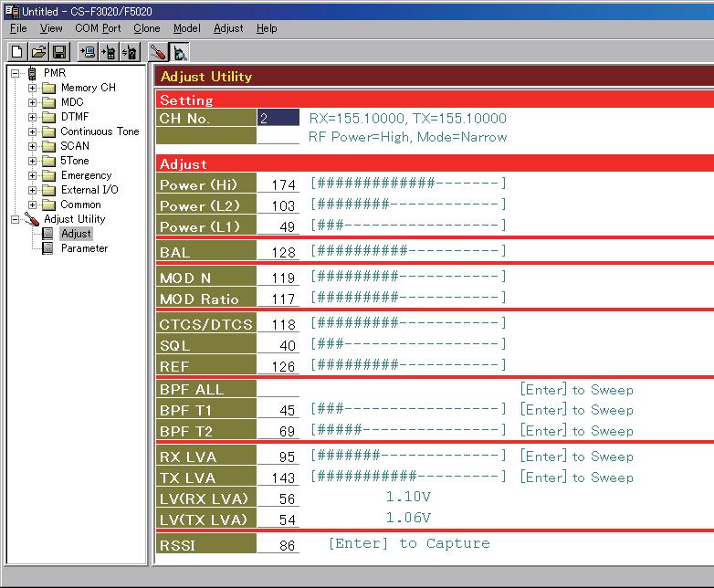
Task: Open the Clone menu
Action: pyautogui.click(x=147, y=28)
